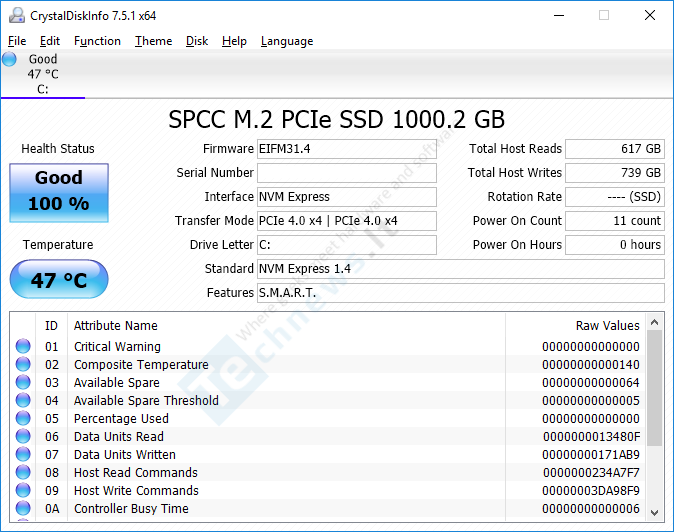Image resolution: width=674 pixels, height=532 pixels.
Task: Click the scroll down arrow of attribute list
Action: [x=655, y=513]
